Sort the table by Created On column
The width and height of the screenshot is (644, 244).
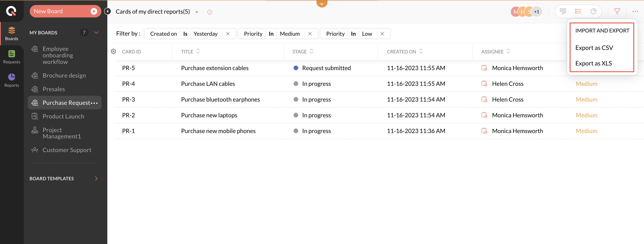pyautogui.click(x=421, y=51)
